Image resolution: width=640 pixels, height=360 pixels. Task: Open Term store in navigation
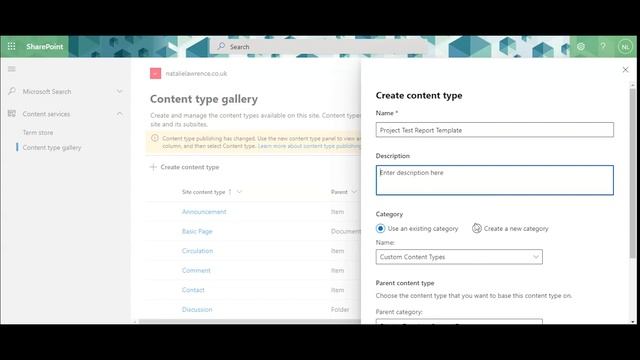tap(38, 133)
